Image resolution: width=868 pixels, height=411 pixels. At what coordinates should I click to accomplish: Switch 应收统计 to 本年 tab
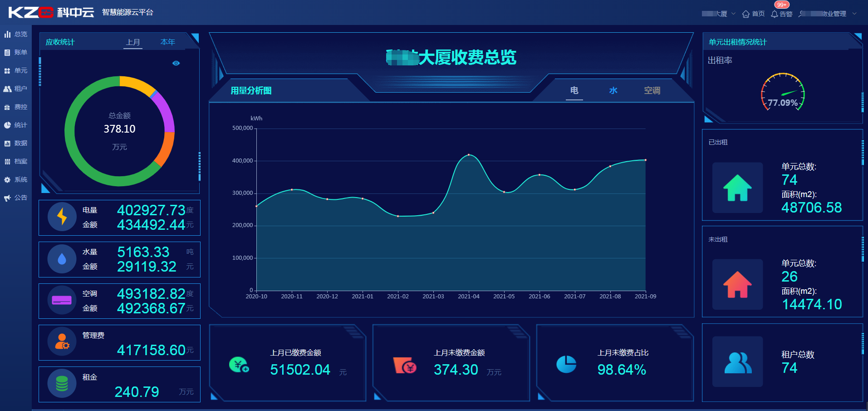168,42
